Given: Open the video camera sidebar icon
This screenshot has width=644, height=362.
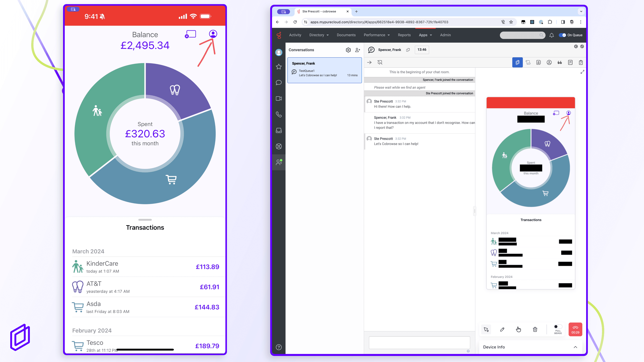Looking at the screenshot, I should [279, 98].
